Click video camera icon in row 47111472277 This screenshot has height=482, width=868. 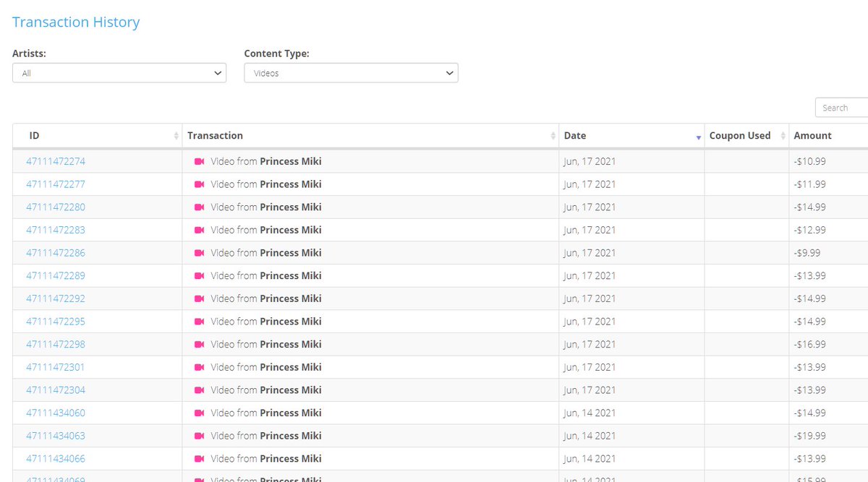[x=200, y=184]
